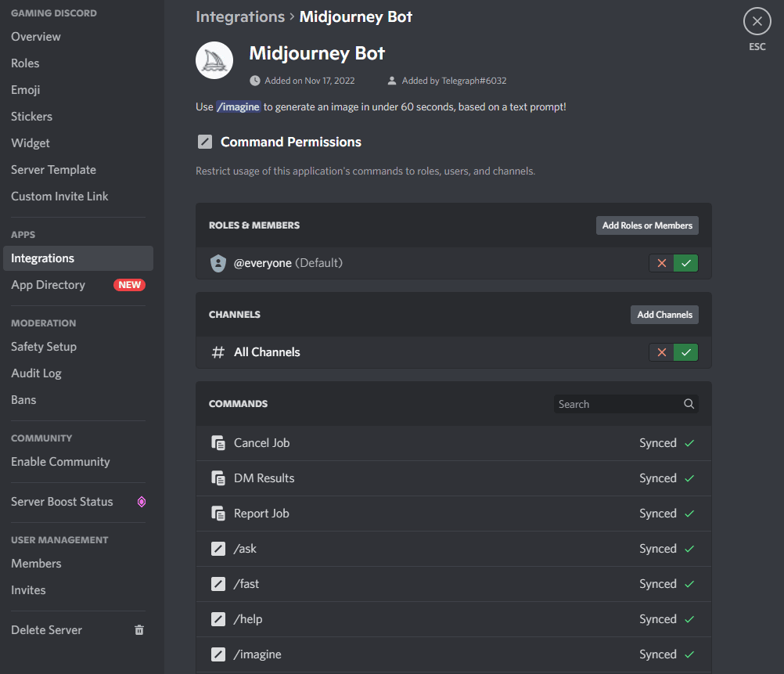This screenshot has height=674, width=784.
Task: Click the green check next to /imagine Synced
Action: pyautogui.click(x=689, y=654)
